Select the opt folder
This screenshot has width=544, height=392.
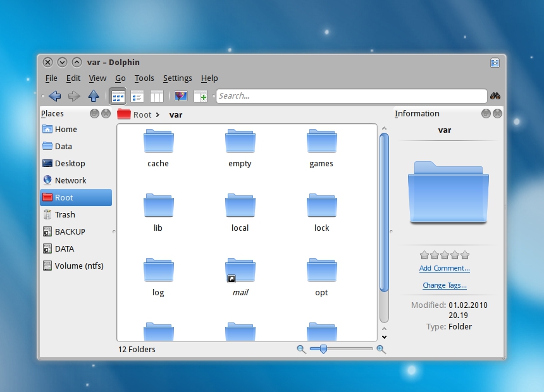321,278
